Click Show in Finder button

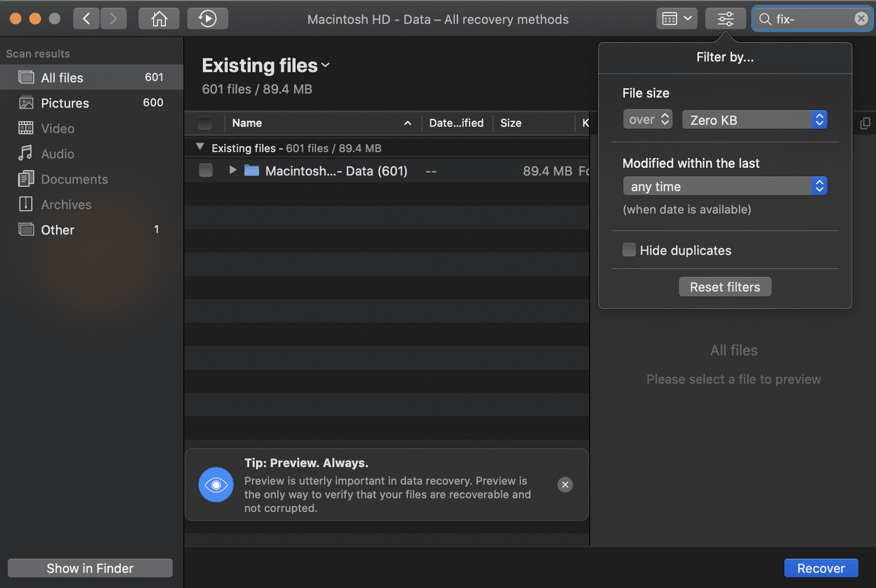[x=90, y=568]
